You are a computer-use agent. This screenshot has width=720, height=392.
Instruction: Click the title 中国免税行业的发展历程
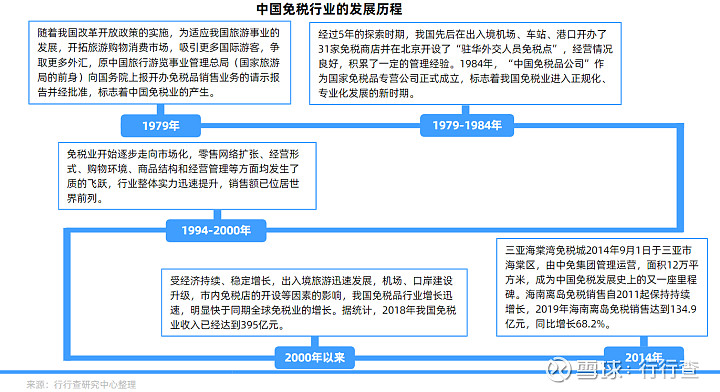pyautogui.click(x=329, y=9)
